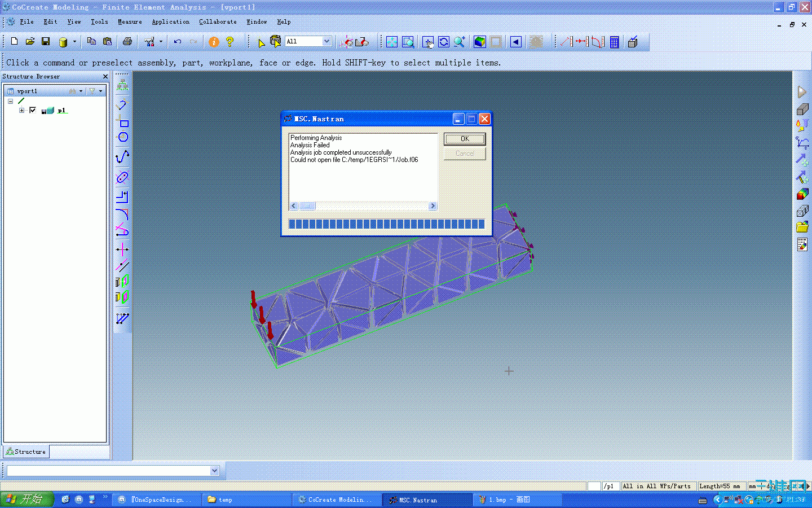Switch to the temp folder taskbar button
Image resolution: width=812 pixels, height=508 pixels.
pyautogui.click(x=246, y=500)
